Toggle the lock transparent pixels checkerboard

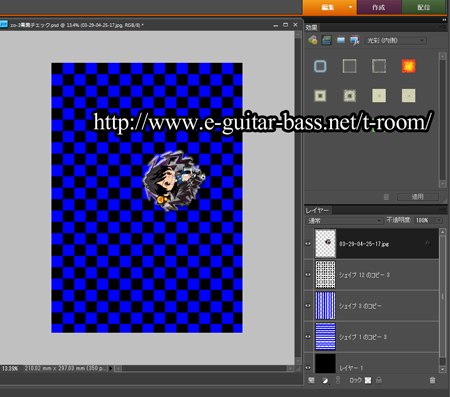point(368,380)
